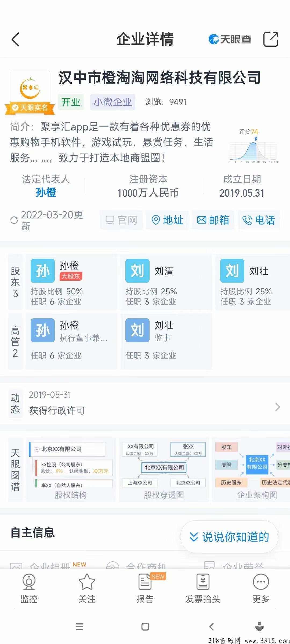The image size is (290, 644).
Task: Open the 天眼查 logo in the header
Action: coord(230,39)
